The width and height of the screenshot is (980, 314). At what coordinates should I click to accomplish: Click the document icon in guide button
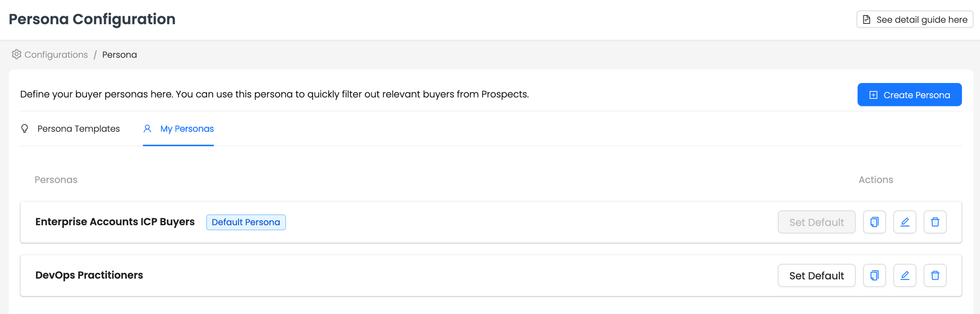point(866,20)
